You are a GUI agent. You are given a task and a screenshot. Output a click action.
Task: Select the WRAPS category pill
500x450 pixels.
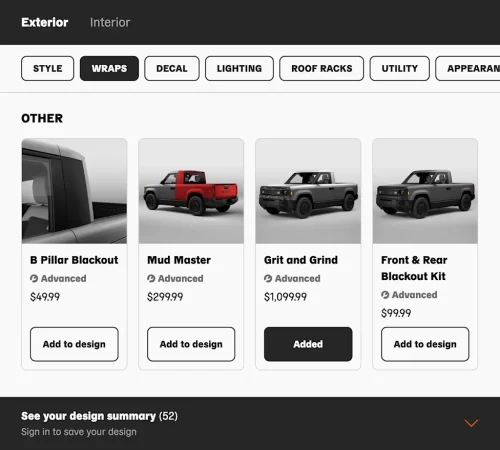(109, 68)
